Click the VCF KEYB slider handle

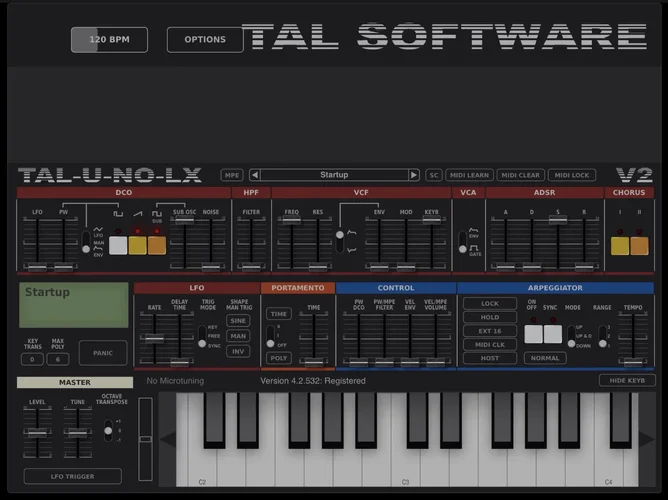tap(432, 220)
